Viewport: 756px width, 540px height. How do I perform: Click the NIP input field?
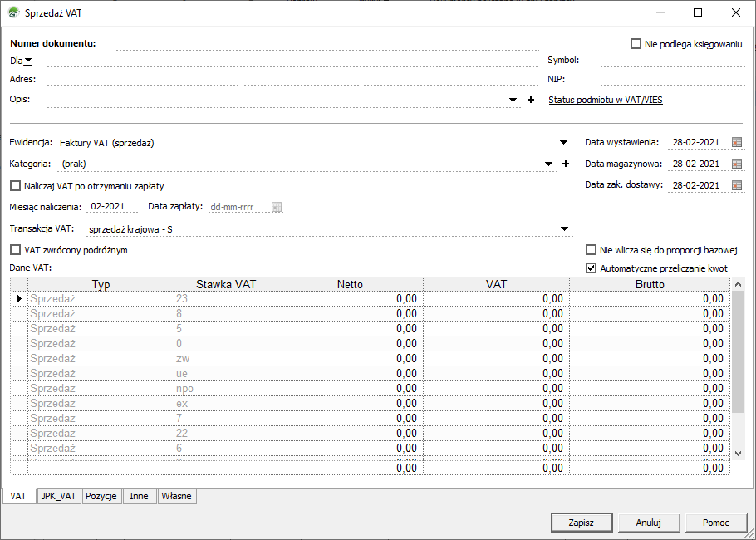tap(673, 79)
